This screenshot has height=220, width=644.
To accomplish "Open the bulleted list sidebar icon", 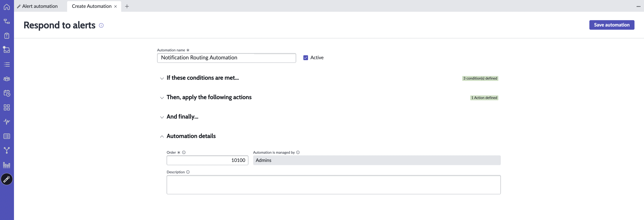I will 7,64.
